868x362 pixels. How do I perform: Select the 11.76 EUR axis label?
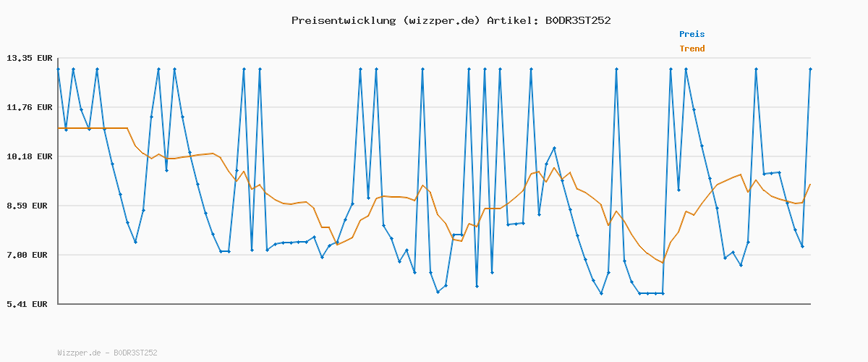30,107
